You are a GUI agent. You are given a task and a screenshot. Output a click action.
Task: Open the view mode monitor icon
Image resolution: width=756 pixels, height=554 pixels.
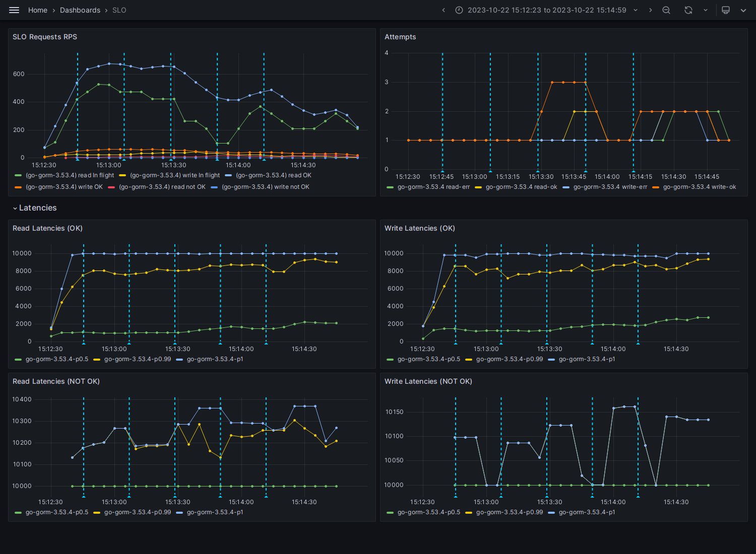click(x=726, y=10)
